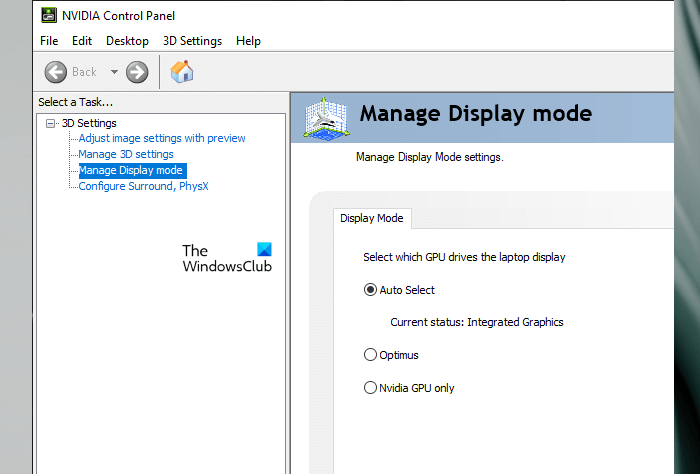Click the Forward arrow icon
The width and height of the screenshot is (700, 474).
coord(137,72)
